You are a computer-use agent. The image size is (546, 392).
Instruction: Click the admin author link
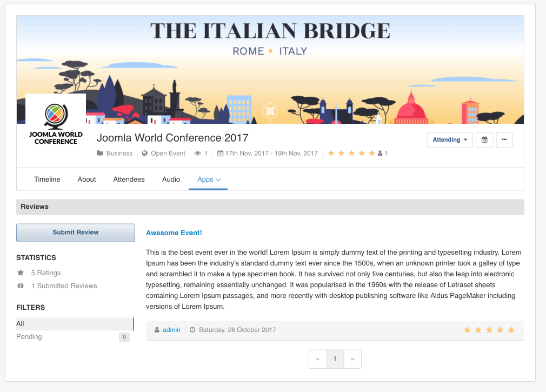tap(171, 330)
